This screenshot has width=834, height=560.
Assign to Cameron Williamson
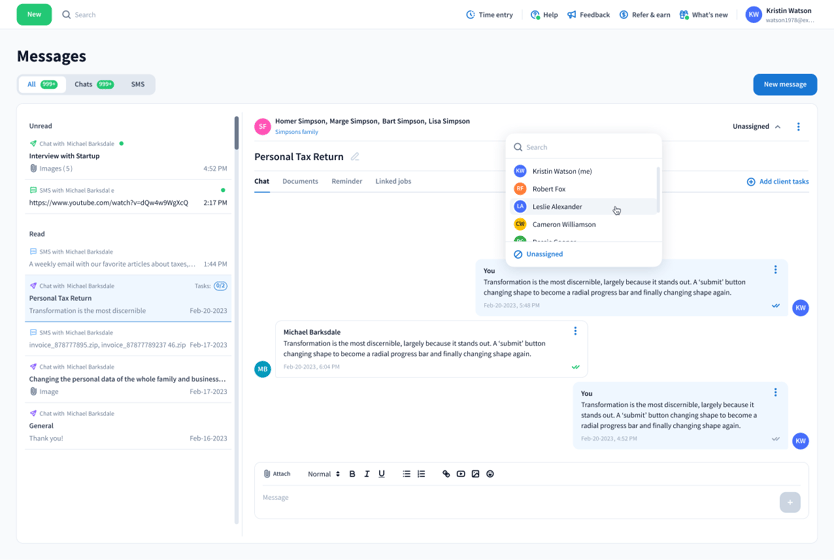[x=583, y=224]
